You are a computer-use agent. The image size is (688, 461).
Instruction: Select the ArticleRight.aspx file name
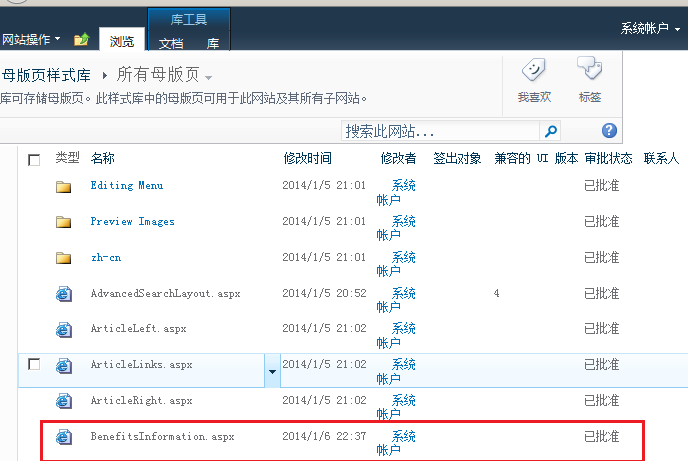coord(141,400)
